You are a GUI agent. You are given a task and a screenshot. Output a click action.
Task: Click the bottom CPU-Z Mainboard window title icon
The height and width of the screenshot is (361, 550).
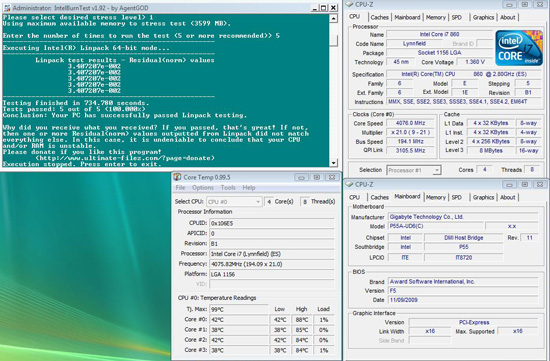pyautogui.click(x=349, y=184)
